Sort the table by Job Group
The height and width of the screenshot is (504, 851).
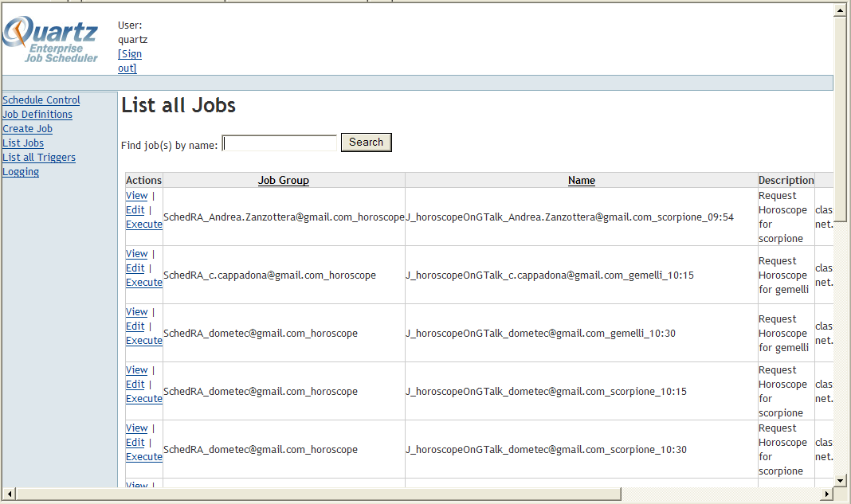pyautogui.click(x=283, y=181)
